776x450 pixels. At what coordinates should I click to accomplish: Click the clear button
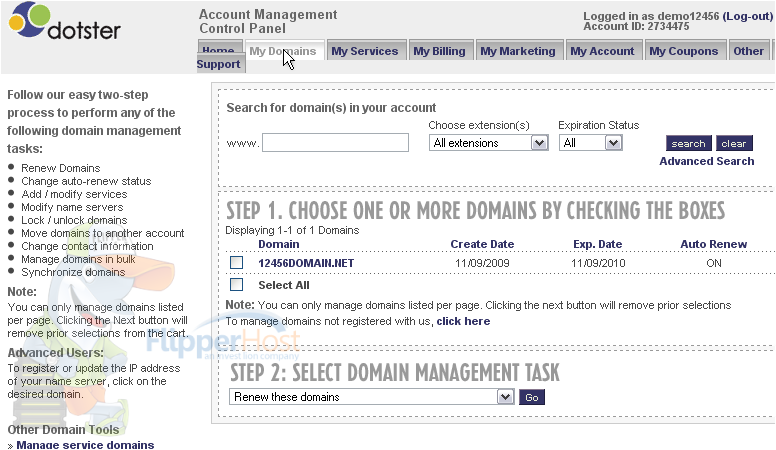734,144
